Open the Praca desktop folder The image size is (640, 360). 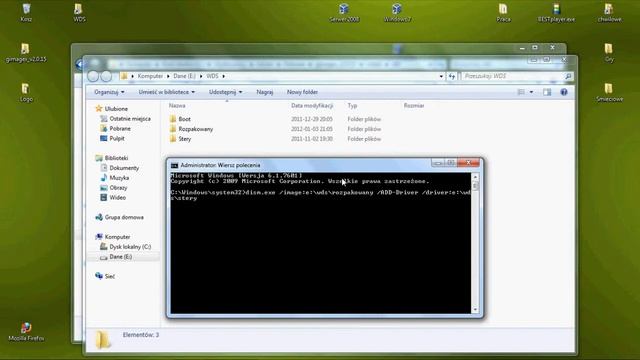coord(503,12)
